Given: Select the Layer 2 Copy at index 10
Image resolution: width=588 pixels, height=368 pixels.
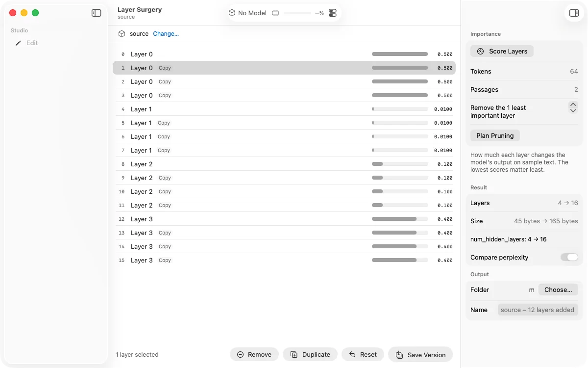Looking at the screenshot, I should point(284,191).
